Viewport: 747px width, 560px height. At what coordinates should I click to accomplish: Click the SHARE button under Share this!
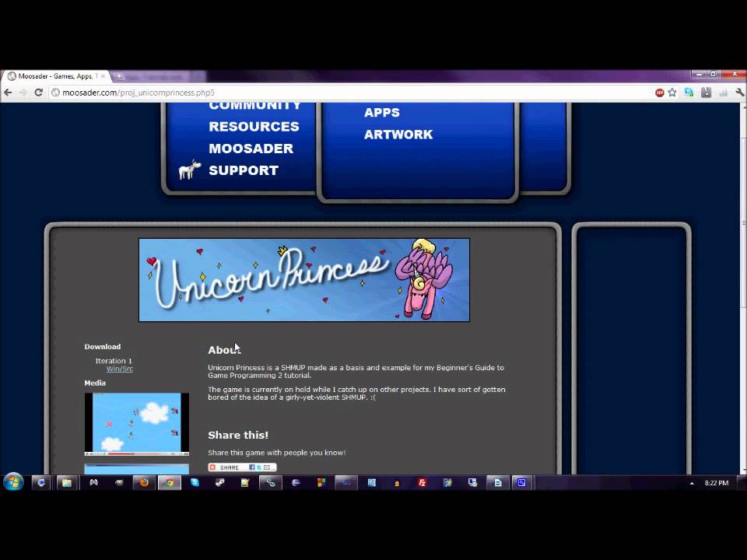coord(242,467)
